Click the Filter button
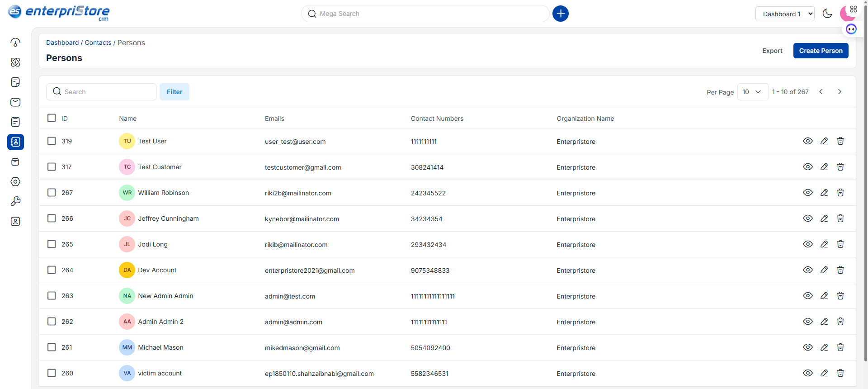Viewport: 868px width, 389px height. pos(175,92)
